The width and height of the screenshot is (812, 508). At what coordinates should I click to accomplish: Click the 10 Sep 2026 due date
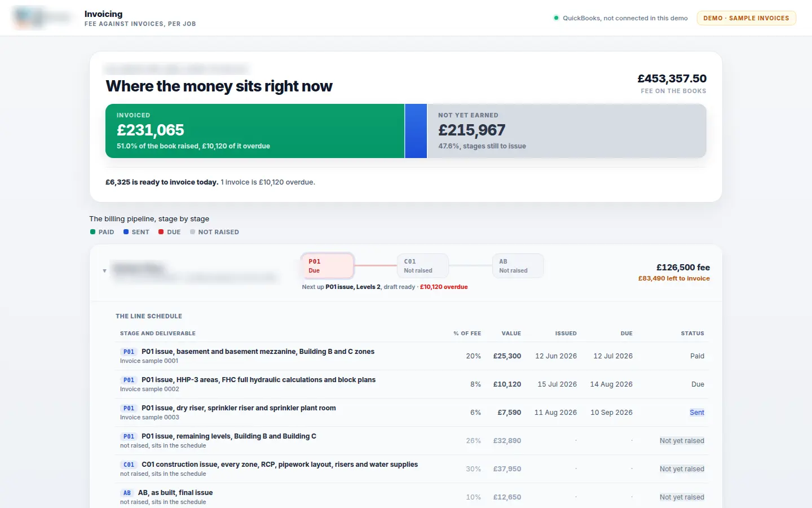pos(611,413)
